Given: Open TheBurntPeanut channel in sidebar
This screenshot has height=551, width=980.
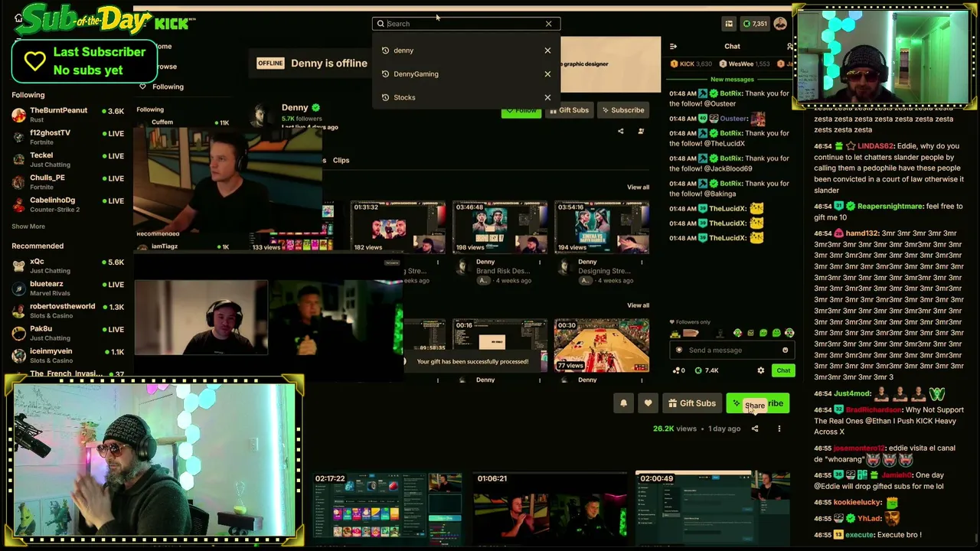Looking at the screenshot, I should point(67,115).
